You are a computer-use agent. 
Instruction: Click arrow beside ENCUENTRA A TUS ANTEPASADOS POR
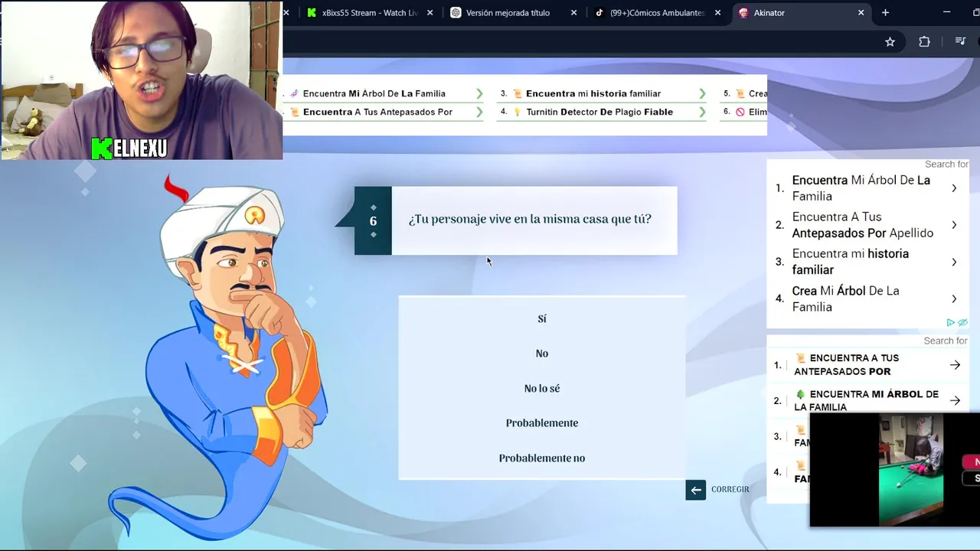coord(955,365)
